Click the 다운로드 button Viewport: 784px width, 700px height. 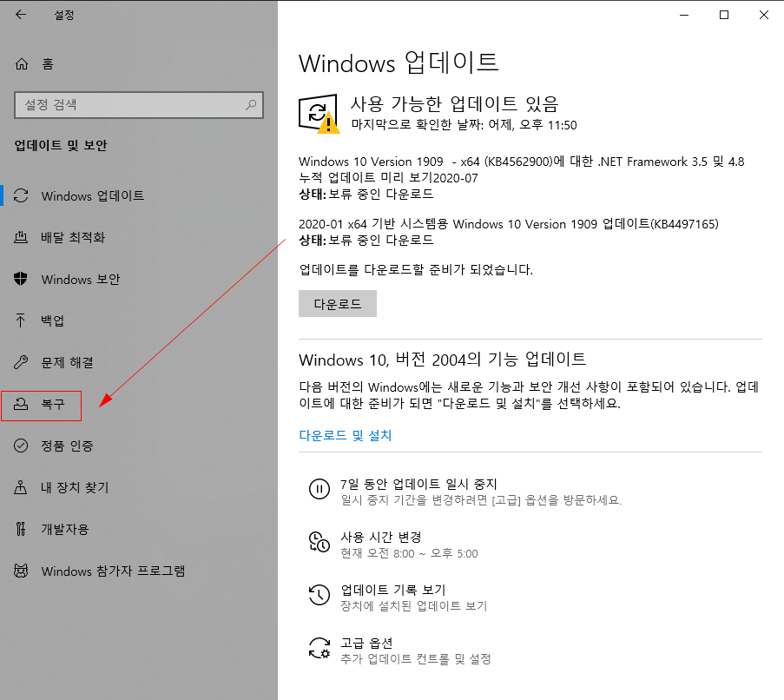[x=338, y=303]
